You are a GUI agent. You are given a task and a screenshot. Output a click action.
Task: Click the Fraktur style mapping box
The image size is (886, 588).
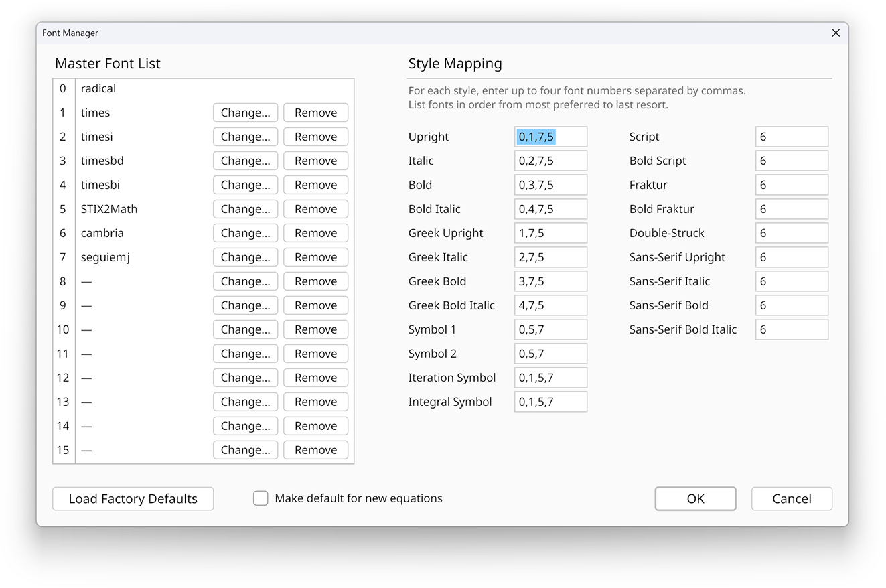click(792, 185)
